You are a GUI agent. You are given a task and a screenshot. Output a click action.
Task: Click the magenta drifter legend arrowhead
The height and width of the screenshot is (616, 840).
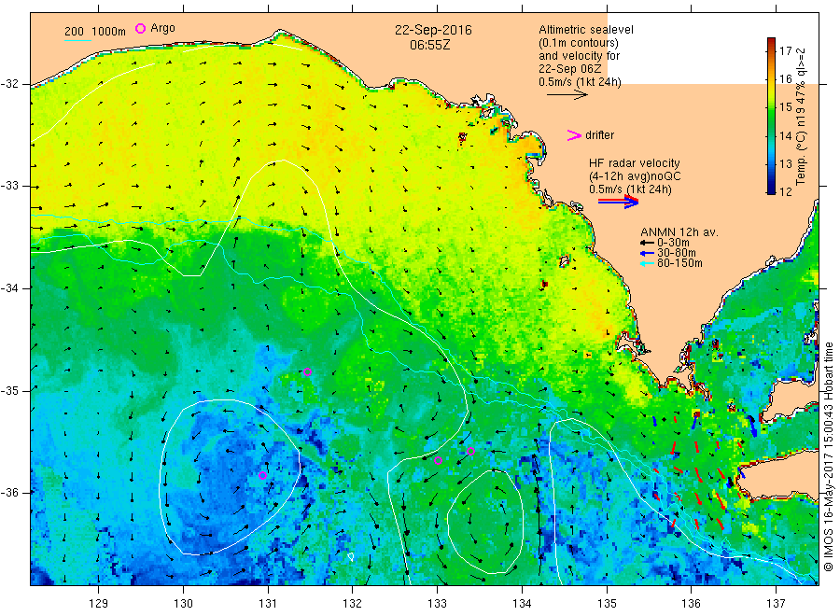[x=574, y=135]
